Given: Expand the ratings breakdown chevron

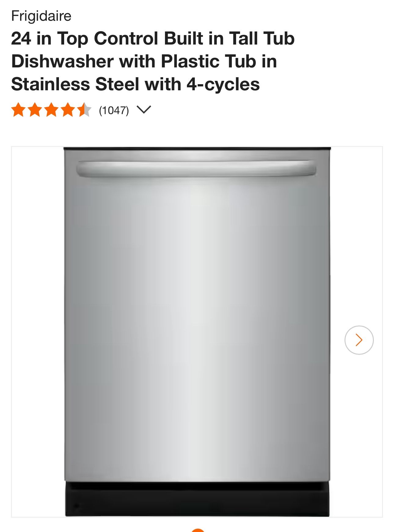Looking at the screenshot, I should (x=144, y=110).
